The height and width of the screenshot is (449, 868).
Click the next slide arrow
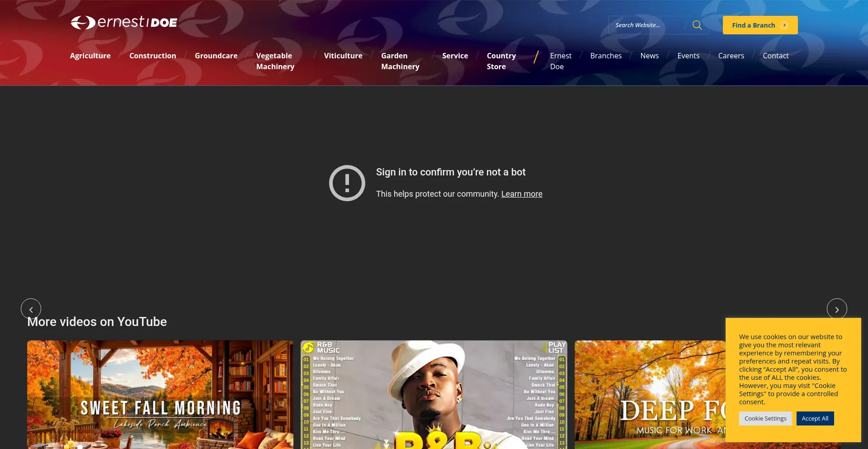(836, 309)
